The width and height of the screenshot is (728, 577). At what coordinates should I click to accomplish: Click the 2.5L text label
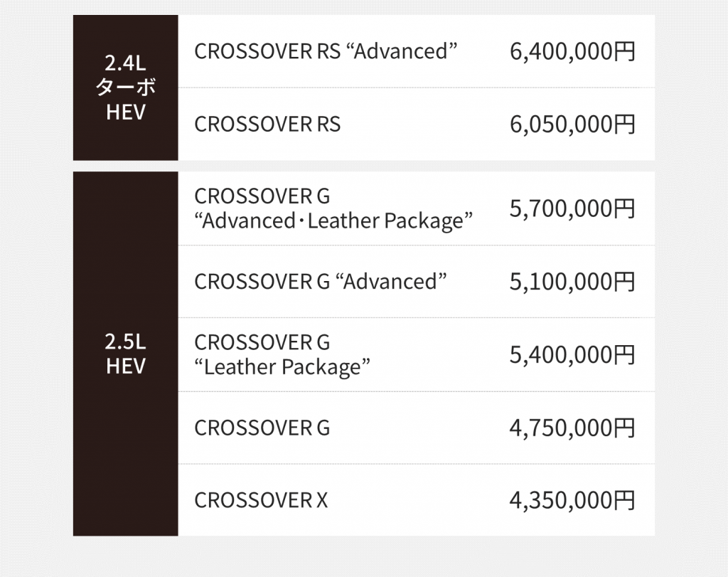coord(125,342)
